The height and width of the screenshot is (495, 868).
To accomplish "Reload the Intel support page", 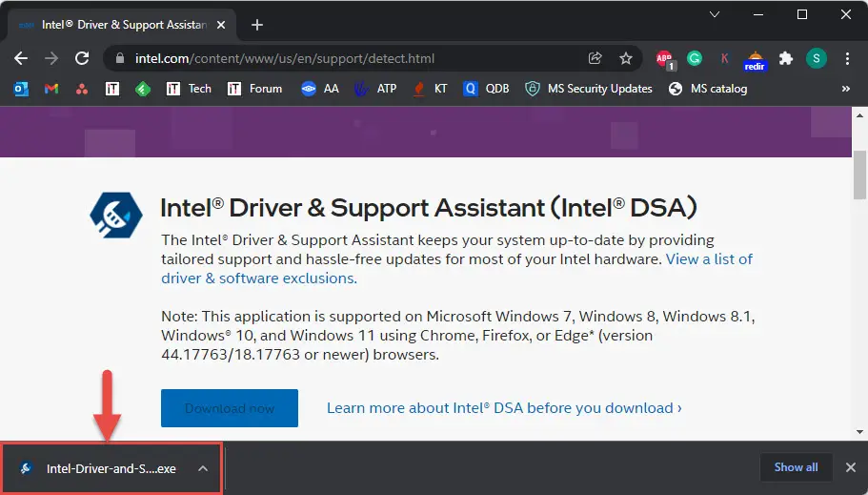I will (82, 58).
